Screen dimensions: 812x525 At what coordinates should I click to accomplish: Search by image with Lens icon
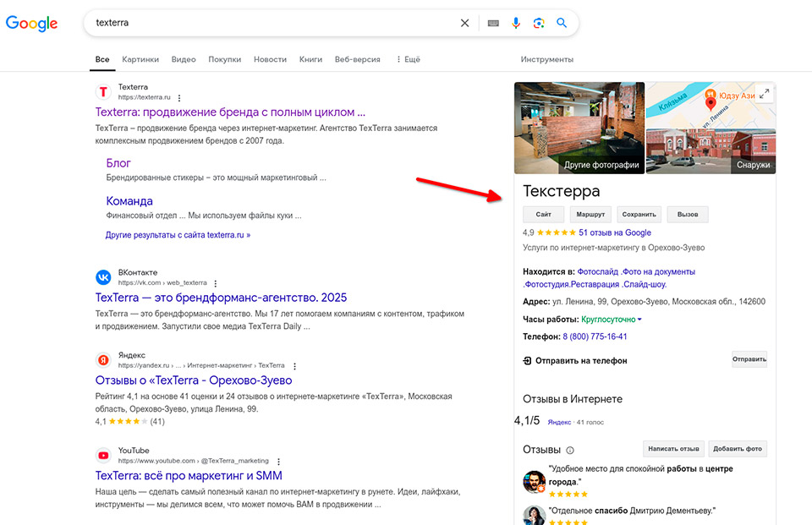click(x=539, y=23)
